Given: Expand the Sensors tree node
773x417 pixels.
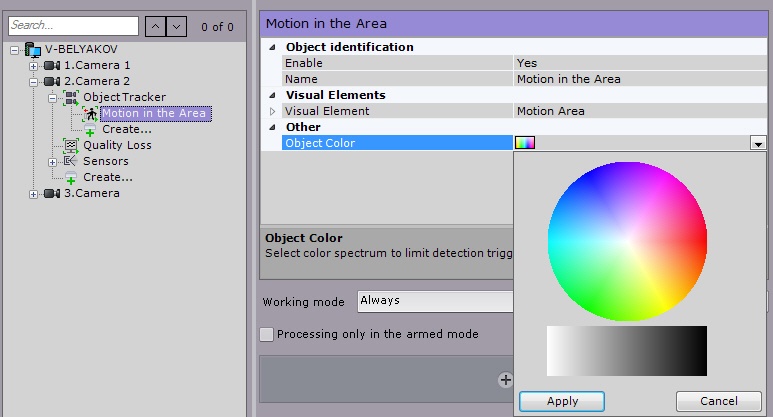Looking at the screenshot, I should click(x=53, y=161).
